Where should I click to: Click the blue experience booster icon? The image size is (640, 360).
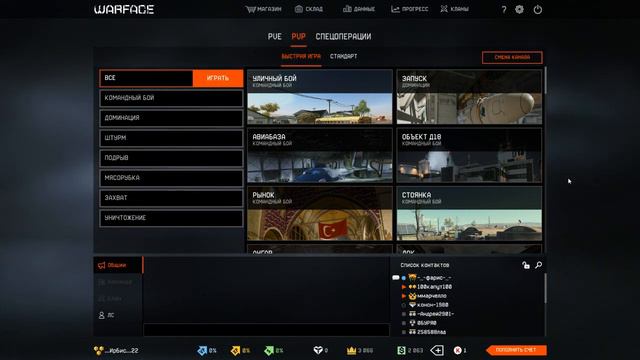click(x=202, y=351)
